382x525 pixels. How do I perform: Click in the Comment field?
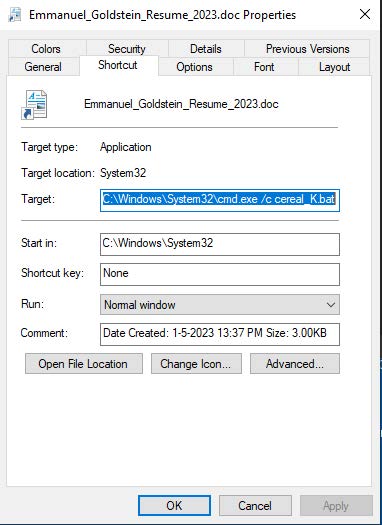coord(220,334)
